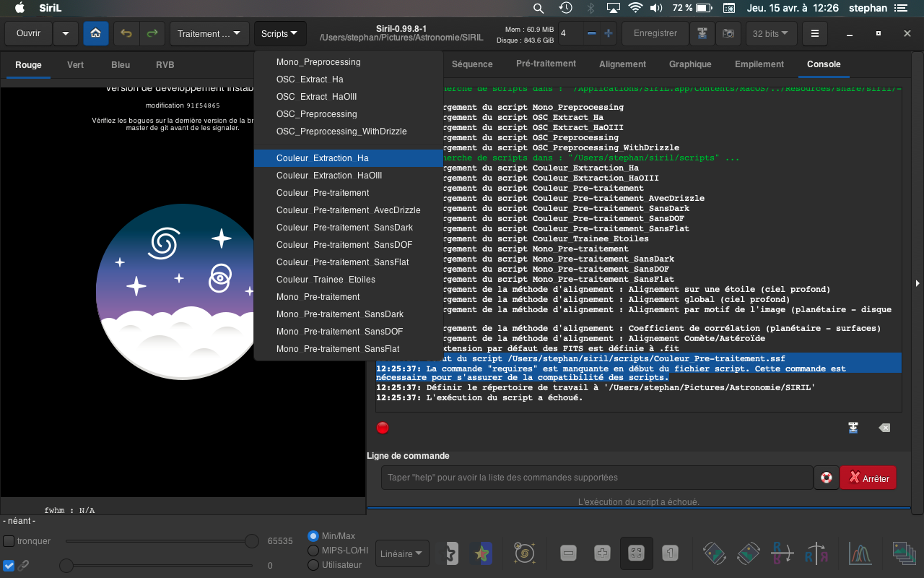Switch to the Empilement tab
This screenshot has height=578, width=924.
coord(759,64)
